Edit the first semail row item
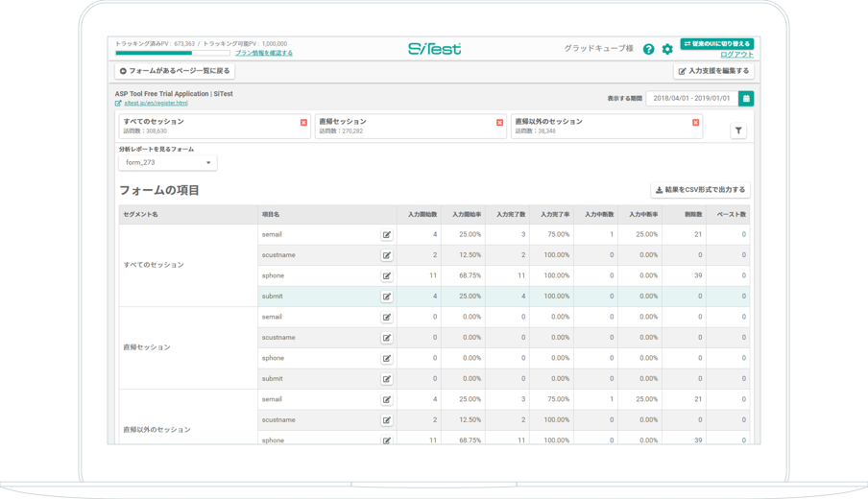The image size is (868, 499). [387, 235]
